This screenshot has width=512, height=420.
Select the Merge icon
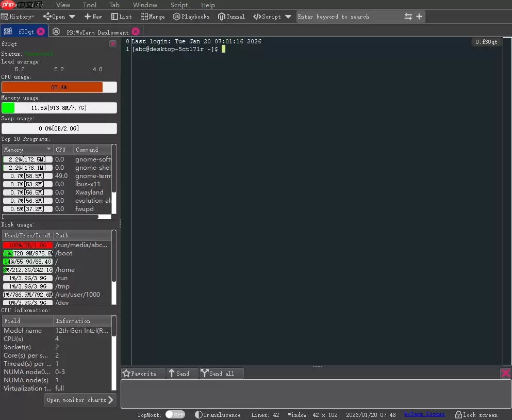pyautogui.click(x=152, y=16)
